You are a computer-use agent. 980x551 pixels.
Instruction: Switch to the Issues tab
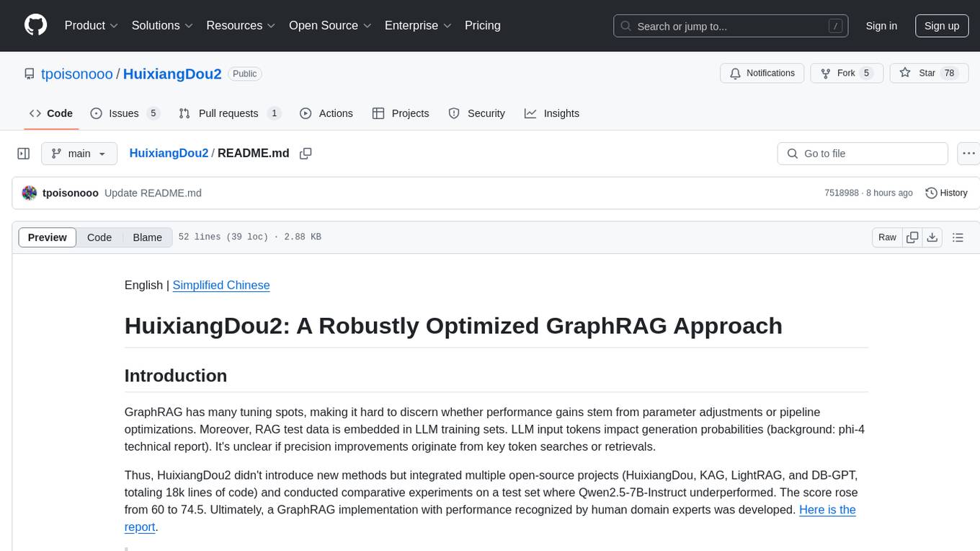[125, 113]
